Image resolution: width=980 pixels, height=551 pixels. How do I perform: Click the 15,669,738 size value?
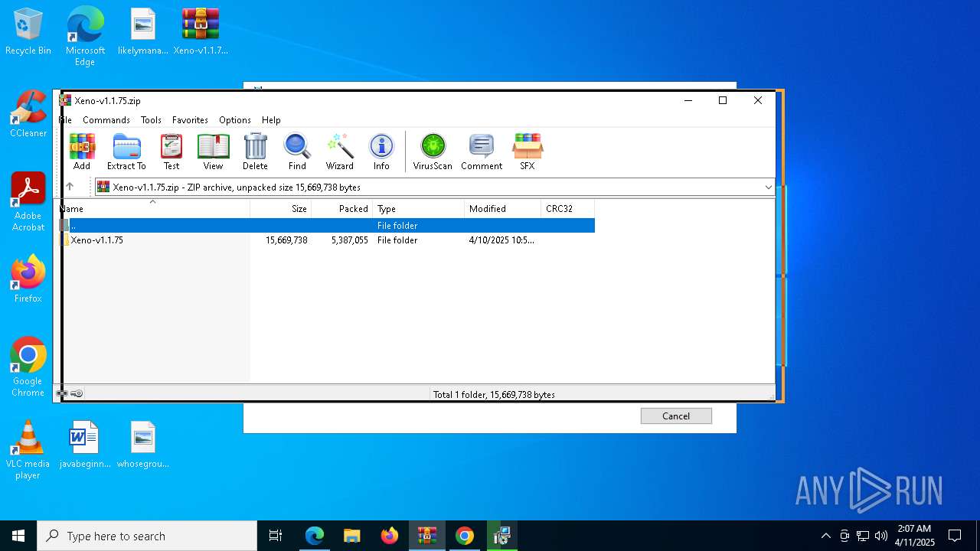pos(286,240)
